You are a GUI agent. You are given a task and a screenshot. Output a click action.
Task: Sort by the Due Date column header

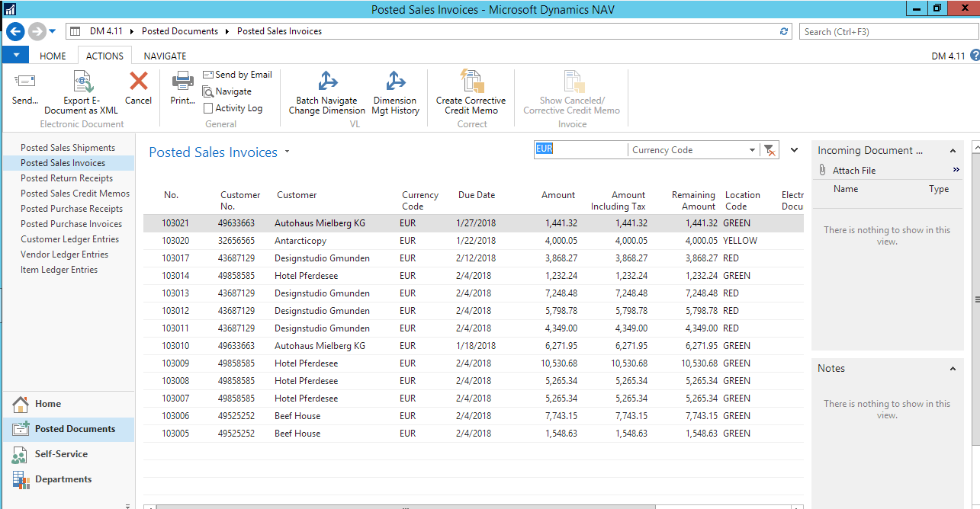click(x=477, y=195)
